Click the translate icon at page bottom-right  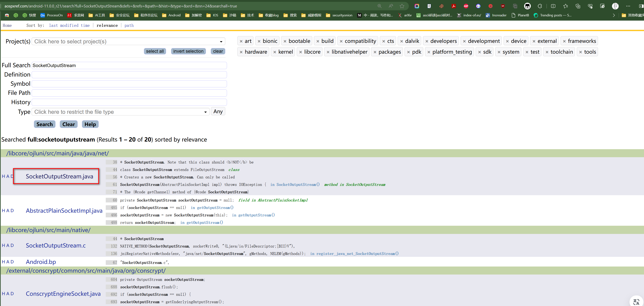point(636,302)
